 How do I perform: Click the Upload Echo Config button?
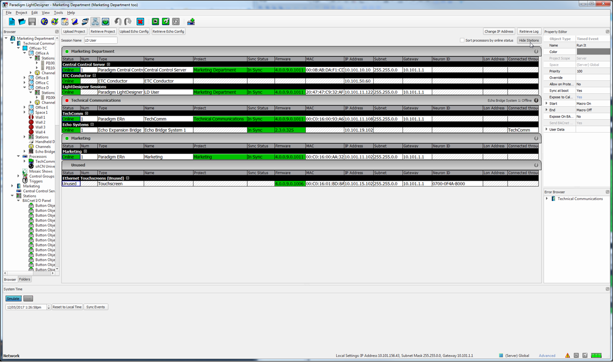click(x=134, y=32)
